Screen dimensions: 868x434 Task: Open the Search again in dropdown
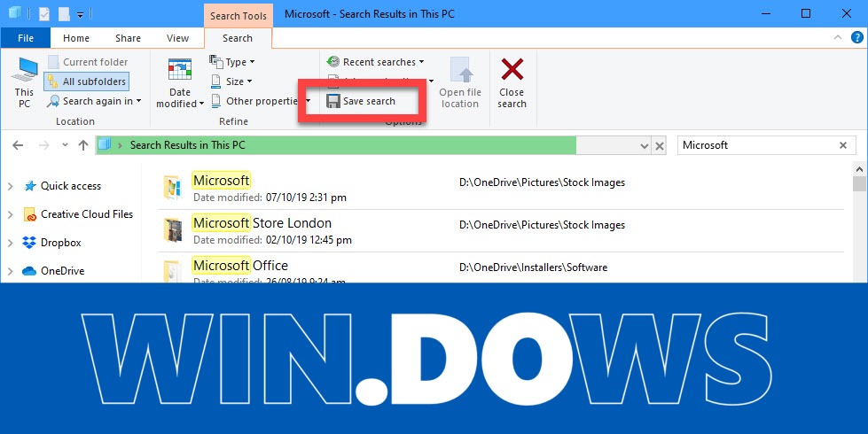point(94,101)
